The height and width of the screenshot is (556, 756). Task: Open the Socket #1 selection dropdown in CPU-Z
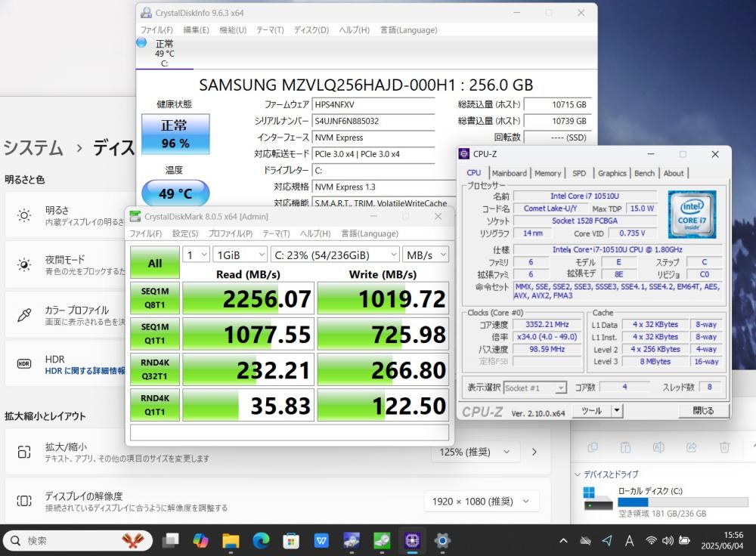click(534, 388)
